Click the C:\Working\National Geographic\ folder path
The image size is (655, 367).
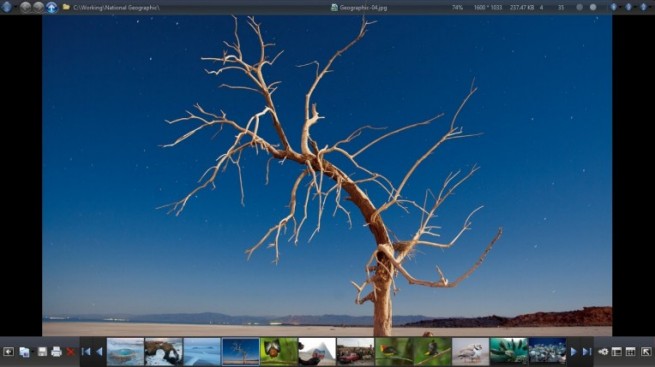coord(117,8)
